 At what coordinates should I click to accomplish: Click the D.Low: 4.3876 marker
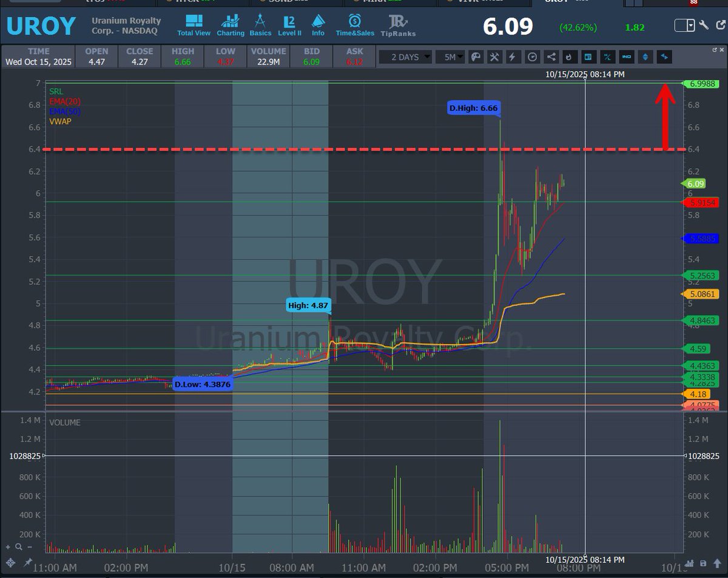point(201,384)
